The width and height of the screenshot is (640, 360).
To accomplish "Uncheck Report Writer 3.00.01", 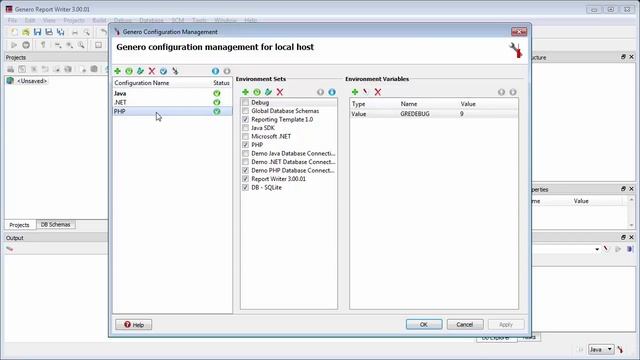I will click(x=245, y=179).
